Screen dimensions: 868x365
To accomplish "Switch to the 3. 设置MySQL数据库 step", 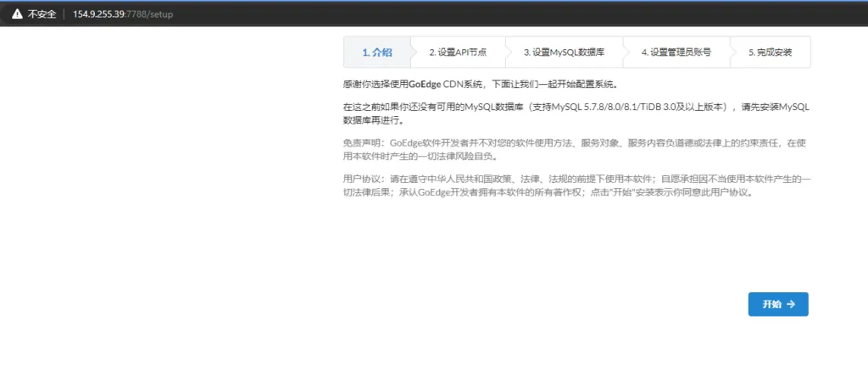I will click(x=564, y=52).
